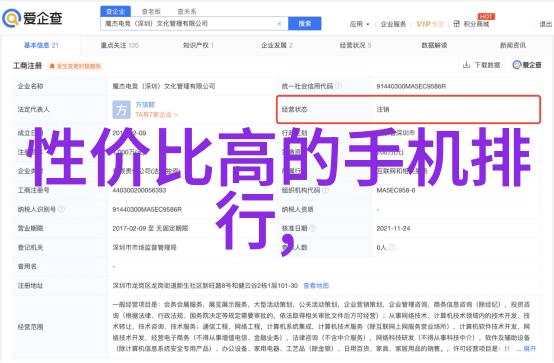Click help icon next to 统一社会信用代码
Image resolution: width=554 pixels, height=363 pixels.
(338, 86)
